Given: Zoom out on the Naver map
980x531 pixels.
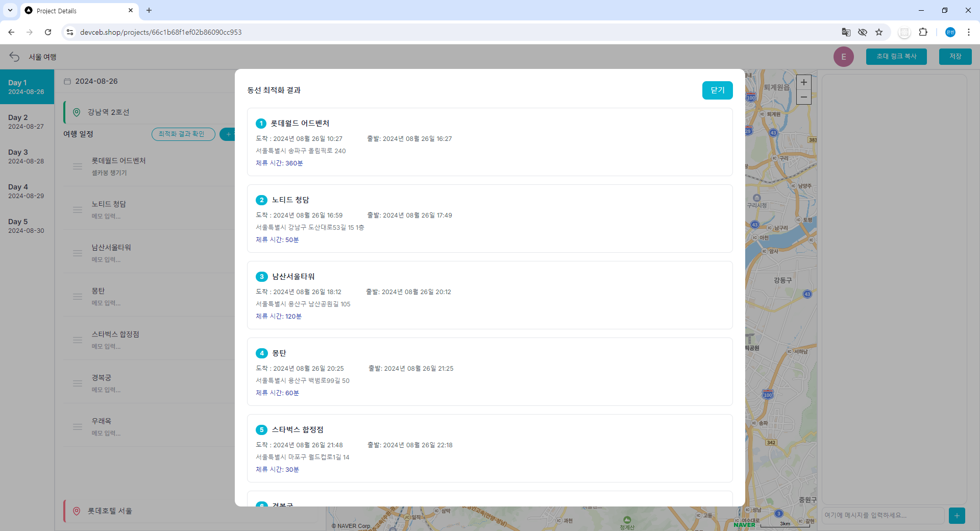Looking at the screenshot, I should coord(803,97).
